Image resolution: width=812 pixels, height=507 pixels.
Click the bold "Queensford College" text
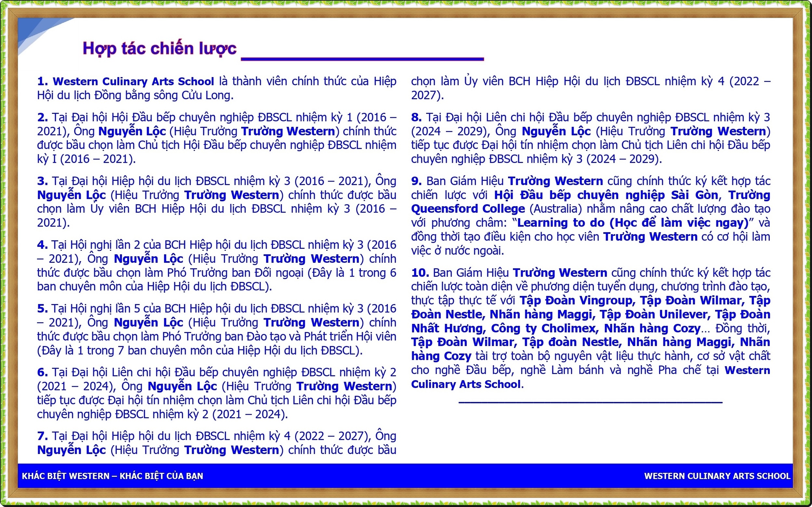click(468, 209)
